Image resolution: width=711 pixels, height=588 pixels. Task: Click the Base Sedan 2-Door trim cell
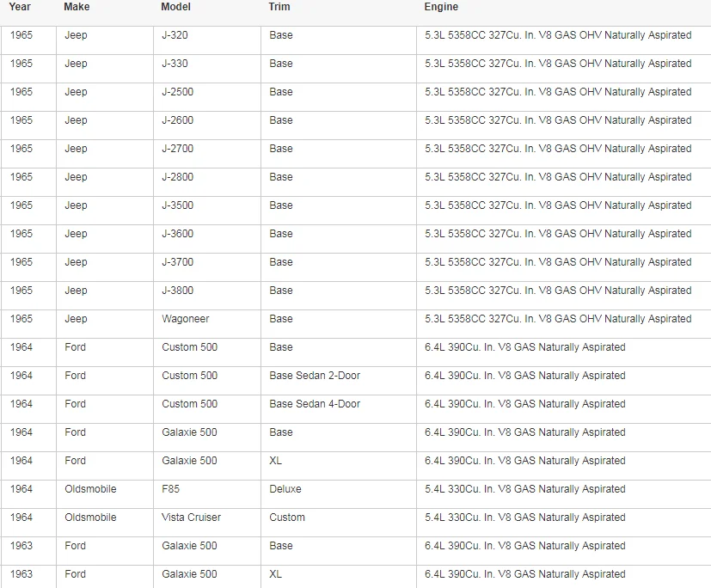click(x=315, y=376)
